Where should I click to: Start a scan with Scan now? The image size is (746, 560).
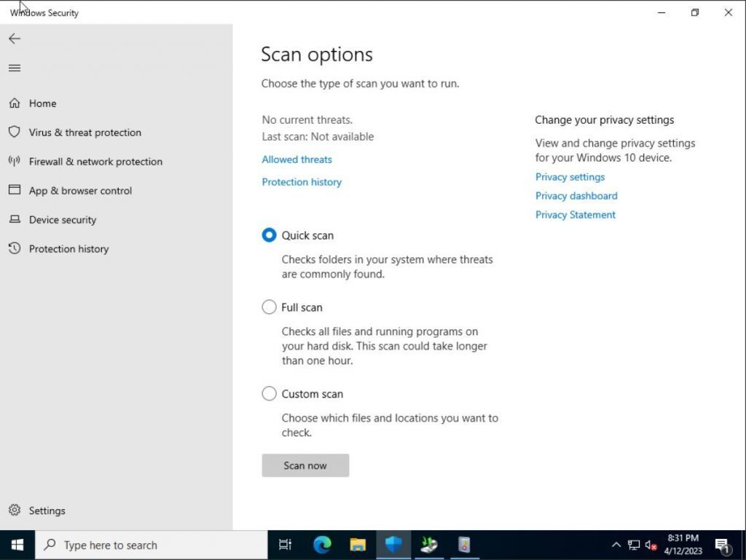pos(305,465)
